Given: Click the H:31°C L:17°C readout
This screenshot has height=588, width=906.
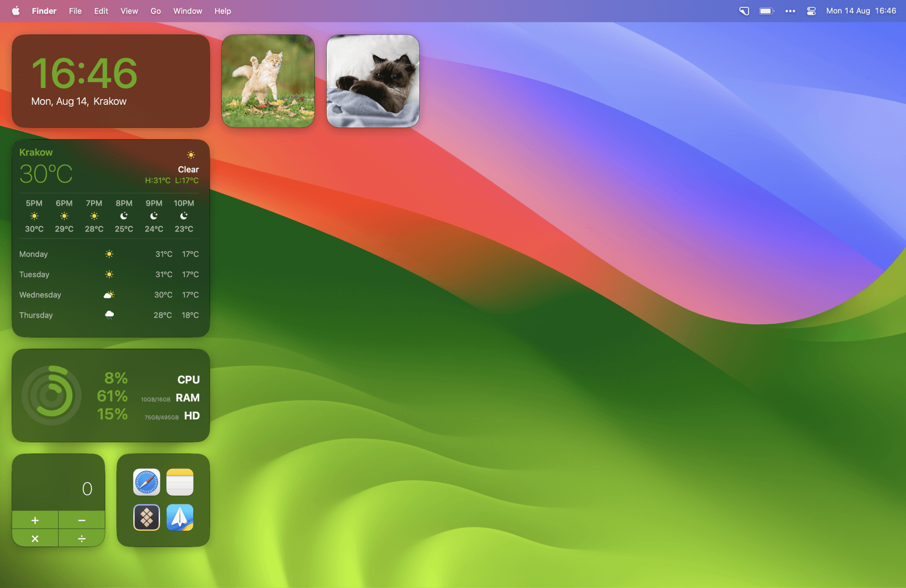Looking at the screenshot, I should [172, 181].
